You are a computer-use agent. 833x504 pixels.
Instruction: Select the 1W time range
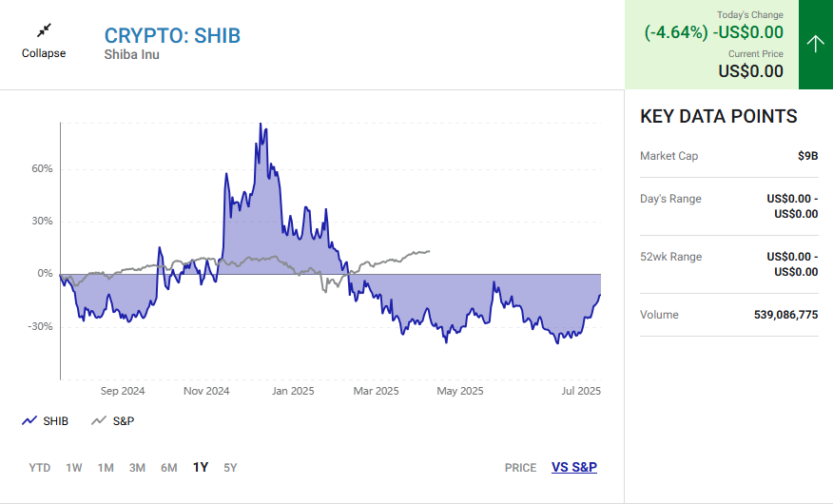[74, 468]
